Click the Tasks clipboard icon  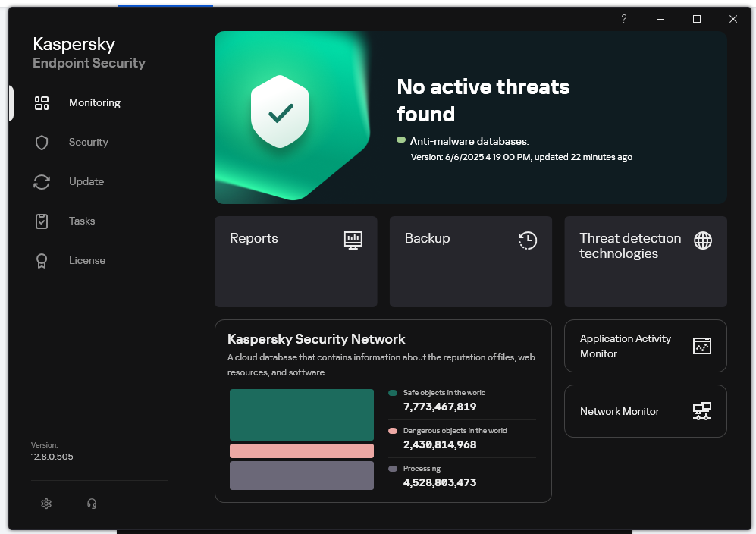point(42,221)
